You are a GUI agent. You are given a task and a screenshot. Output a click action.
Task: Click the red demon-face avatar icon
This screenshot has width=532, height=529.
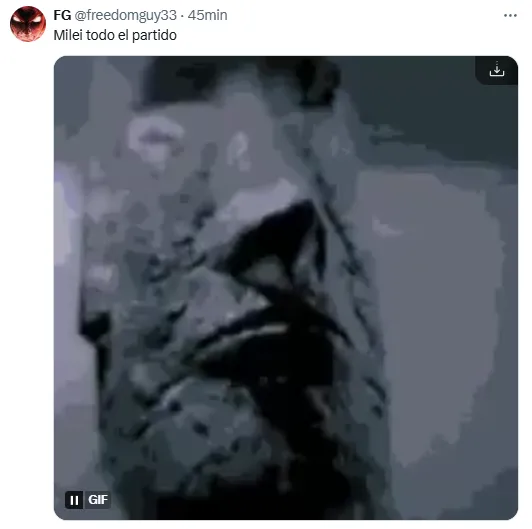(x=28, y=24)
